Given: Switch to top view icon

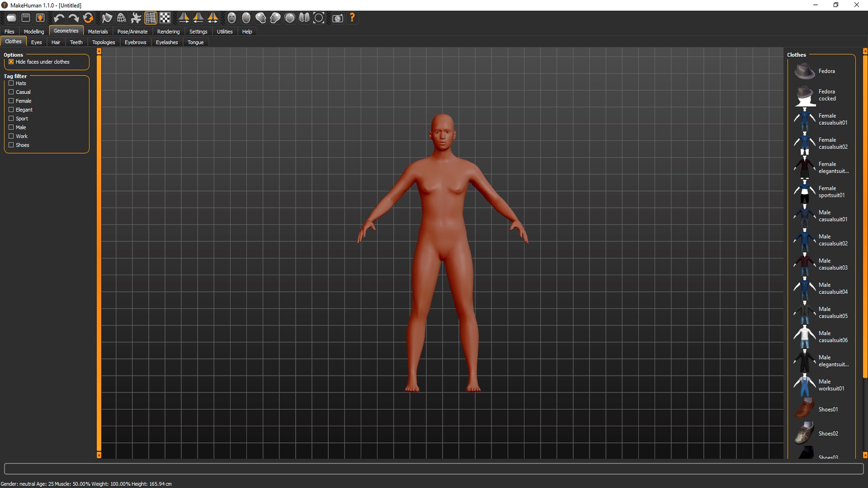Looking at the screenshot, I should click(x=290, y=18).
